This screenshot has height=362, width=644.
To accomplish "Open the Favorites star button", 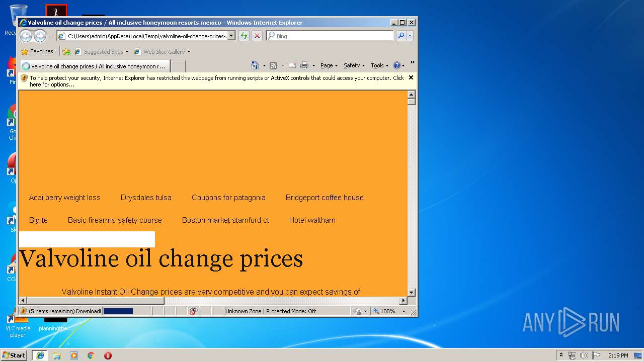I will [x=37, y=51].
